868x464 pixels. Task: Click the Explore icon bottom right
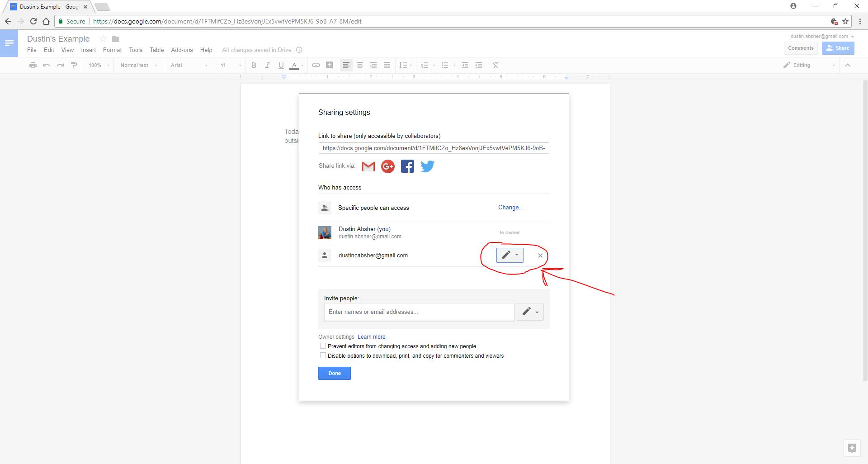point(852,448)
